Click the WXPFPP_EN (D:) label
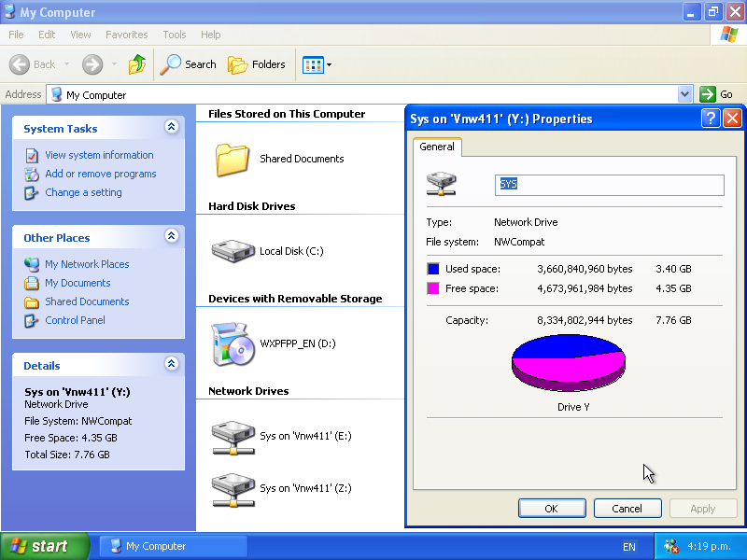Image resolution: width=747 pixels, height=560 pixels. 298,343
